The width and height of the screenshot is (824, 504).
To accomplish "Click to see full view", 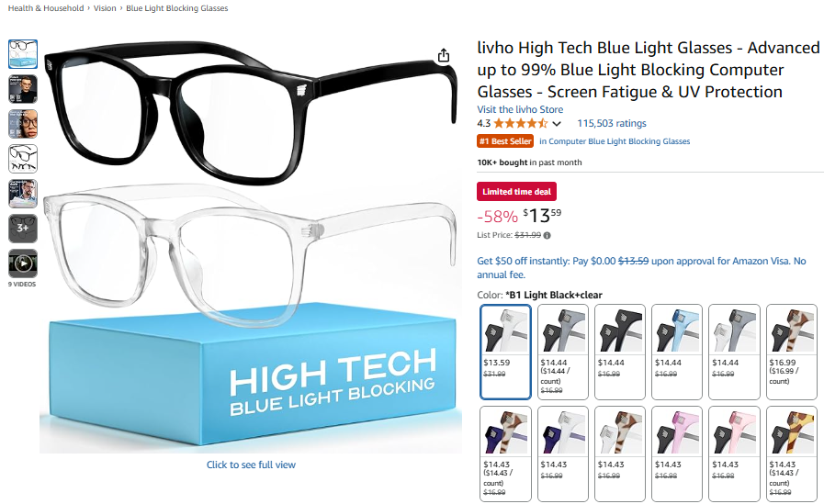I will 251,465.
